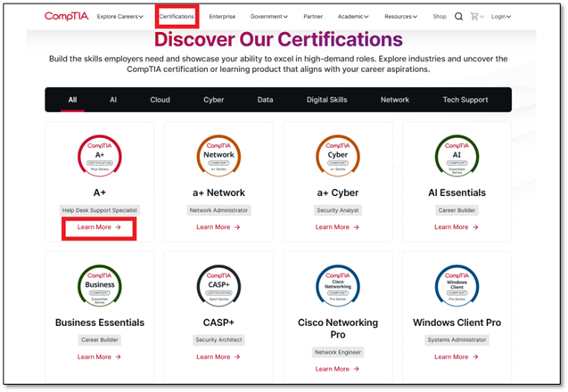568x392 pixels.
Task: Click Learn More under A+
Action: (x=99, y=227)
